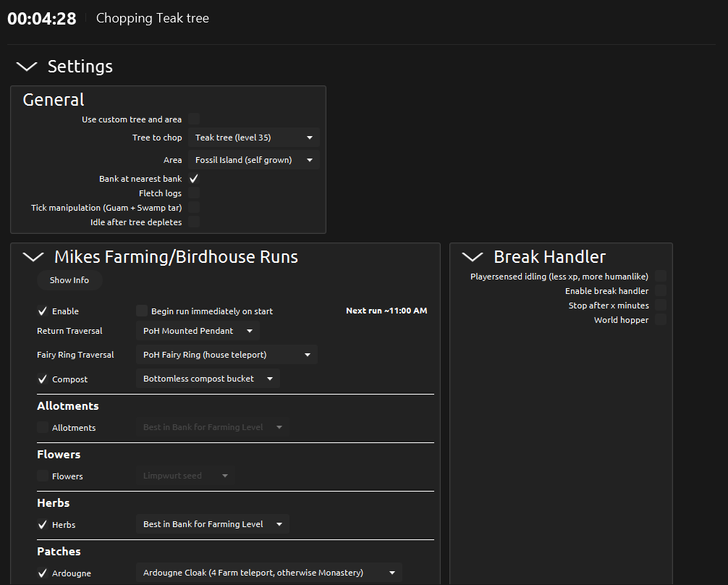Check Begin run immediately on start

[142, 311]
